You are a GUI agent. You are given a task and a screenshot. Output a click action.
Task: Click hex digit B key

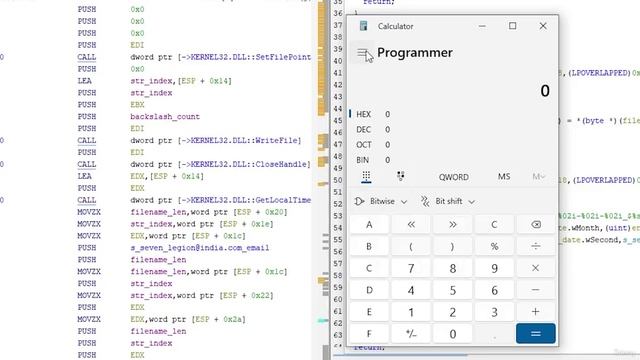pos(369,247)
